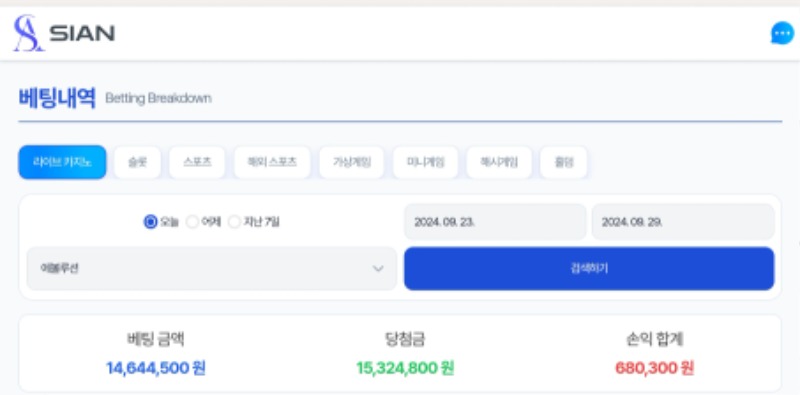Open the start date field 2024.09.23
The image size is (800, 395).
[495, 222]
